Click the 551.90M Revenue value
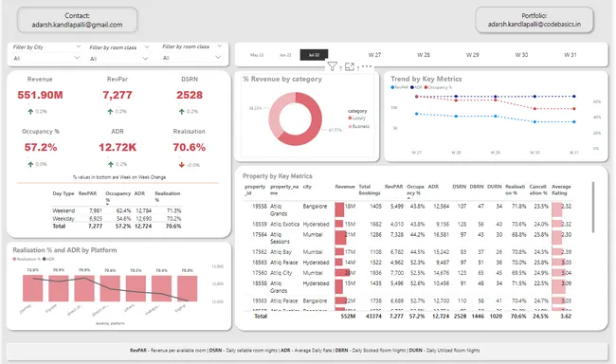The image size is (616, 364). [x=40, y=95]
